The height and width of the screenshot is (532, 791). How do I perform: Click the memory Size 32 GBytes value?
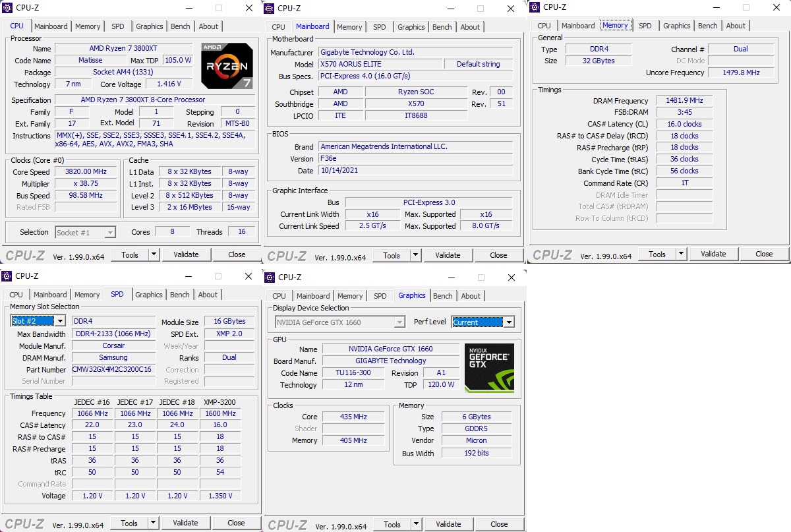598,61
